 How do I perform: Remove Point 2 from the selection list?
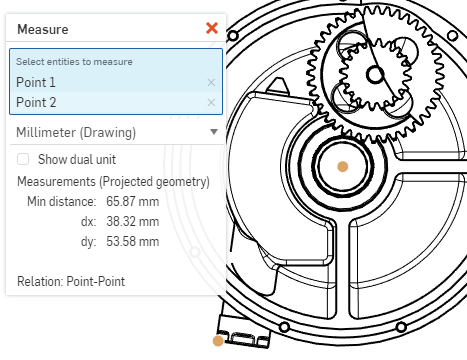211,102
